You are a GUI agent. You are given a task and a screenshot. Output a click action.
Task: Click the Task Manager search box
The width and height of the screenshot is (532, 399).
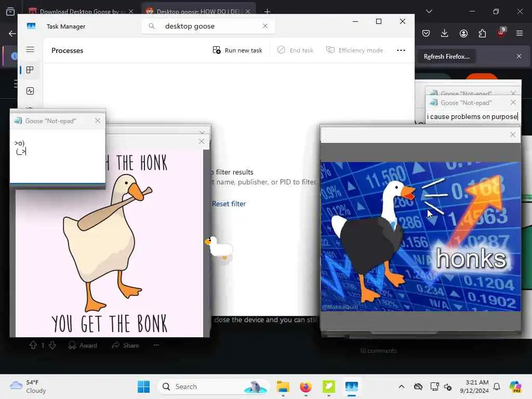(208, 26)
